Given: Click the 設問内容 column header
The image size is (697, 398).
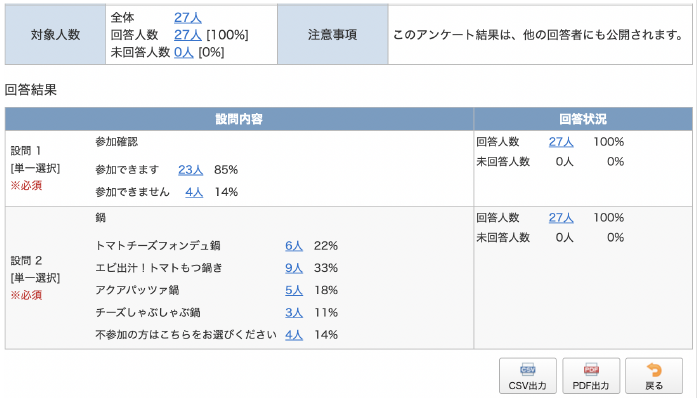Looking at the screenshot, I should [239, 119].
